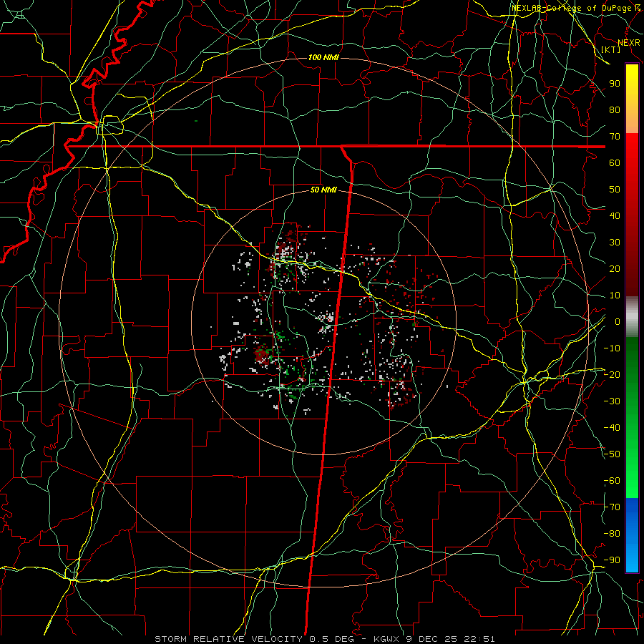Click the [KT] units label
The width and height of the screenshot is (644, 644).
(610, 49)
